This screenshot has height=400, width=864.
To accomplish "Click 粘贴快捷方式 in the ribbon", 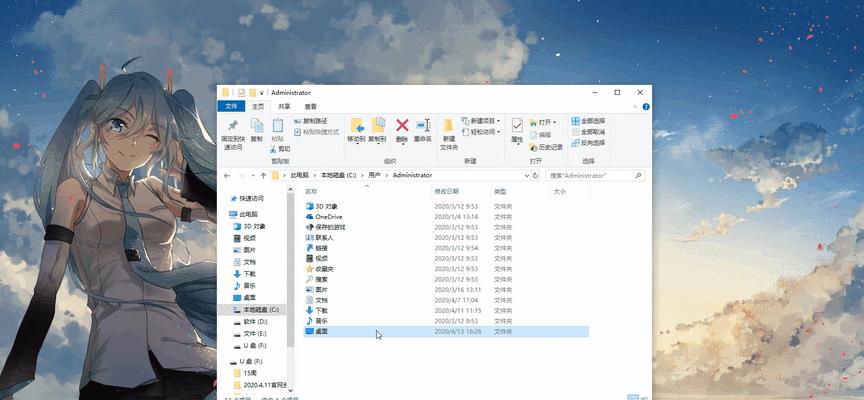I will (x=316, y=132).
